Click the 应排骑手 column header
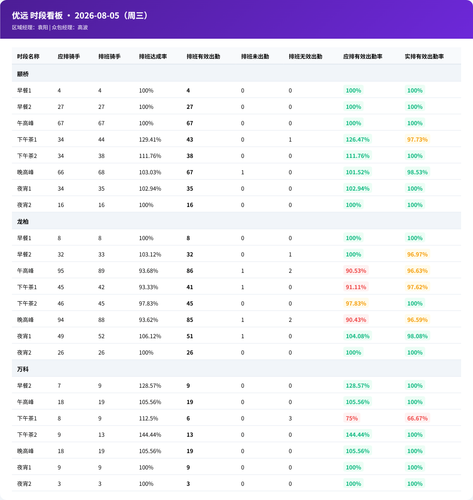Viewport: 473px width, 500px height. (69, 57)
